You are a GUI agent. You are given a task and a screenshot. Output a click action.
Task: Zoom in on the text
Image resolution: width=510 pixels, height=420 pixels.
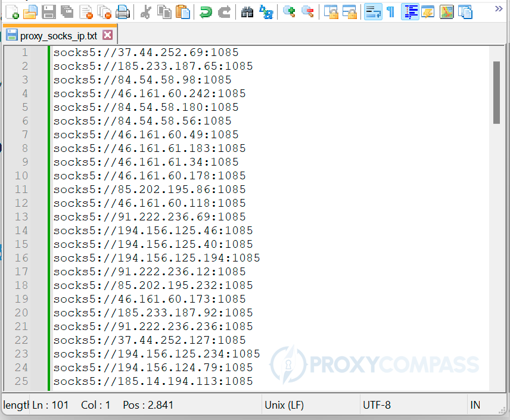pos(289,12)
